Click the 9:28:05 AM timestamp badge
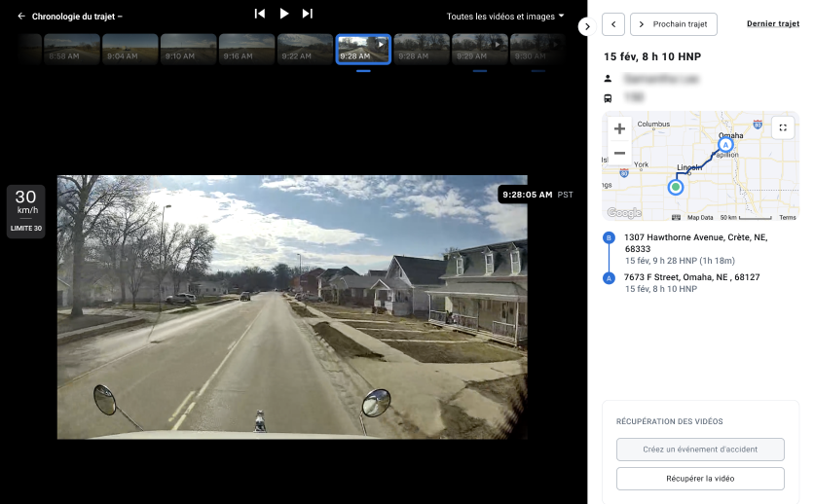This screenshot has width=814, height=504. 537,195
